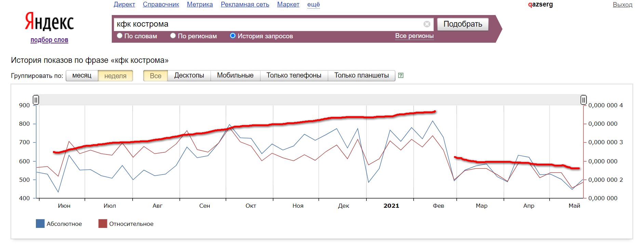Click the Yandex logo

(x=49, y=22)
